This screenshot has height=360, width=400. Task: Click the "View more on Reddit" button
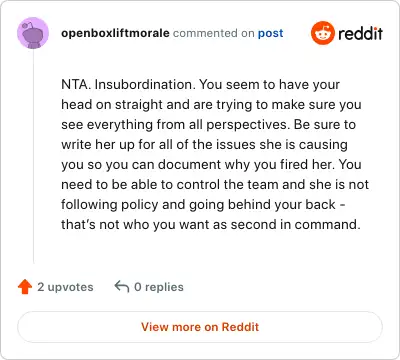point(200,327)
